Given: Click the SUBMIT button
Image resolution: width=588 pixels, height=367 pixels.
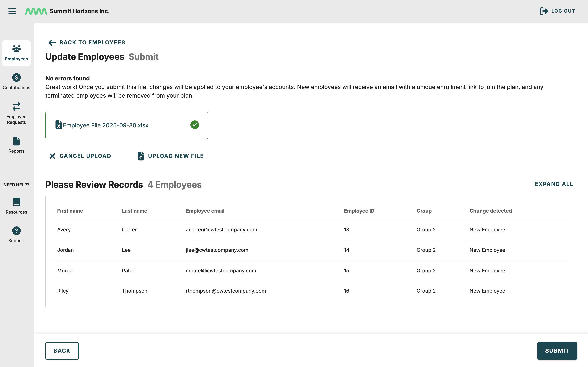Looking at the screenshot, I should [x=557, y=351].
